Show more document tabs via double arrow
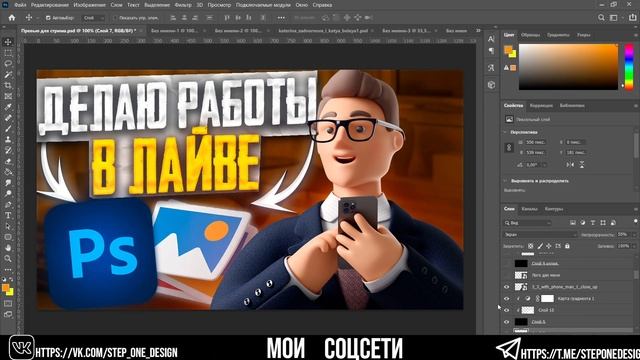The width and height of the screenshot is (640, 360). [478, 31]
